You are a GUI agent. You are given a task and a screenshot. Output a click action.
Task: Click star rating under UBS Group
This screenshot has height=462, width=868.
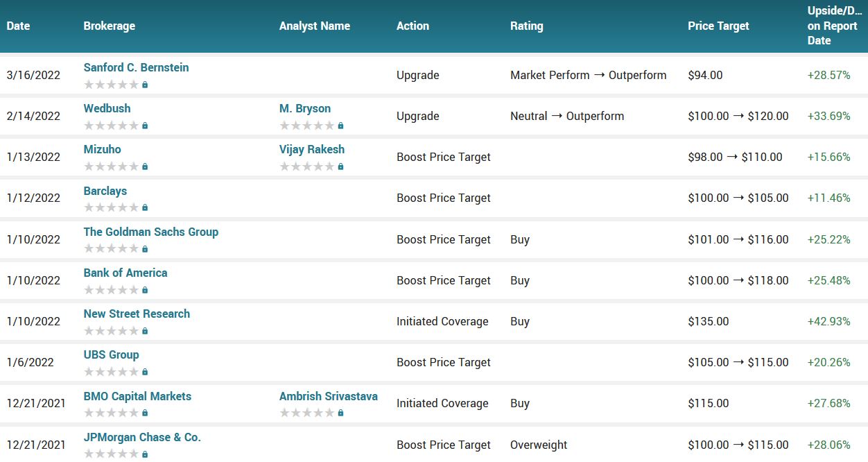pyautogui.click(x=111, y=372)
